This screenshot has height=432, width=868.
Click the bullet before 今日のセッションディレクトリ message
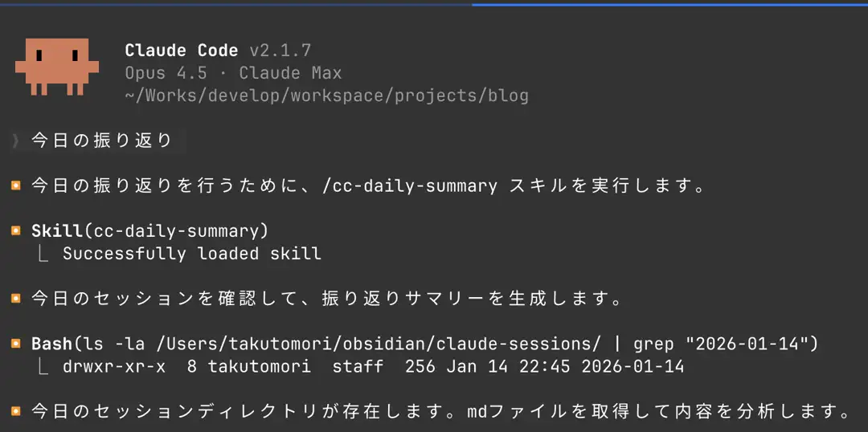pos(15,412)
